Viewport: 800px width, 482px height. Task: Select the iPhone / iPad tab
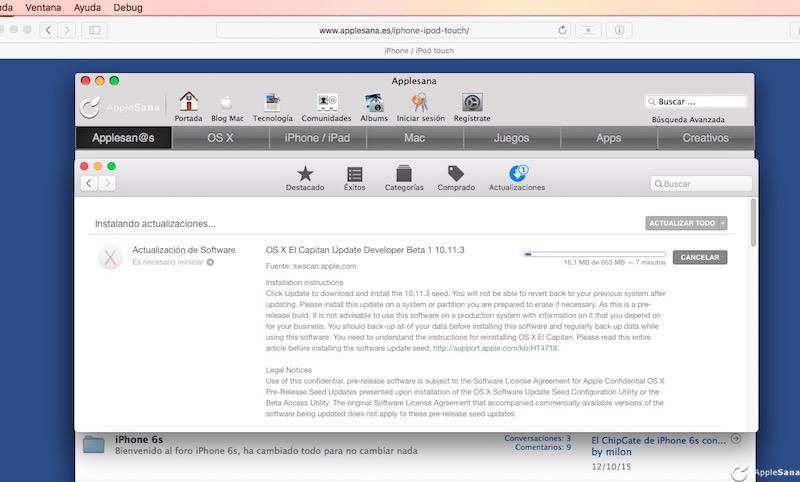pyautogui.click(x=317, y=138)
